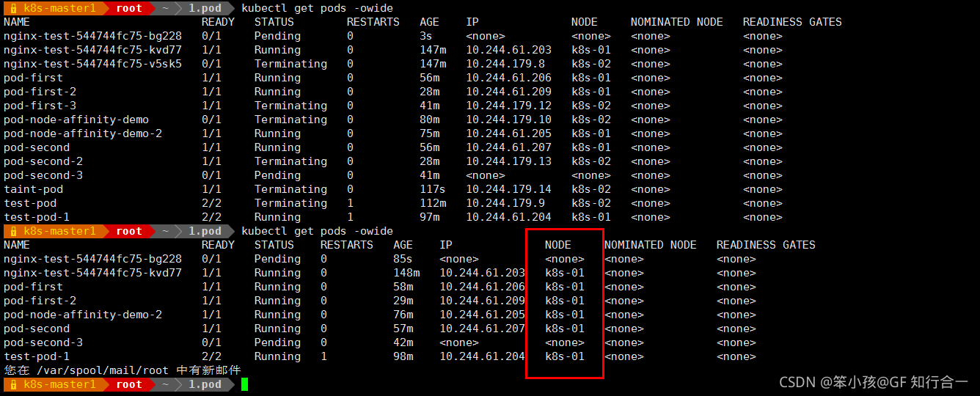Select the age value 148m

406,273
